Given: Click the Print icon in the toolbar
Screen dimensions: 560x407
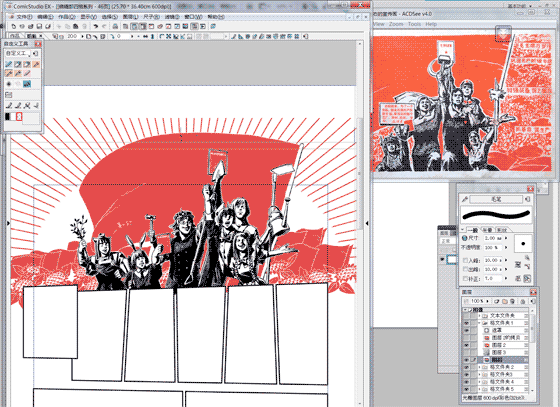Looking at the screenshot, I should (115, 26).
